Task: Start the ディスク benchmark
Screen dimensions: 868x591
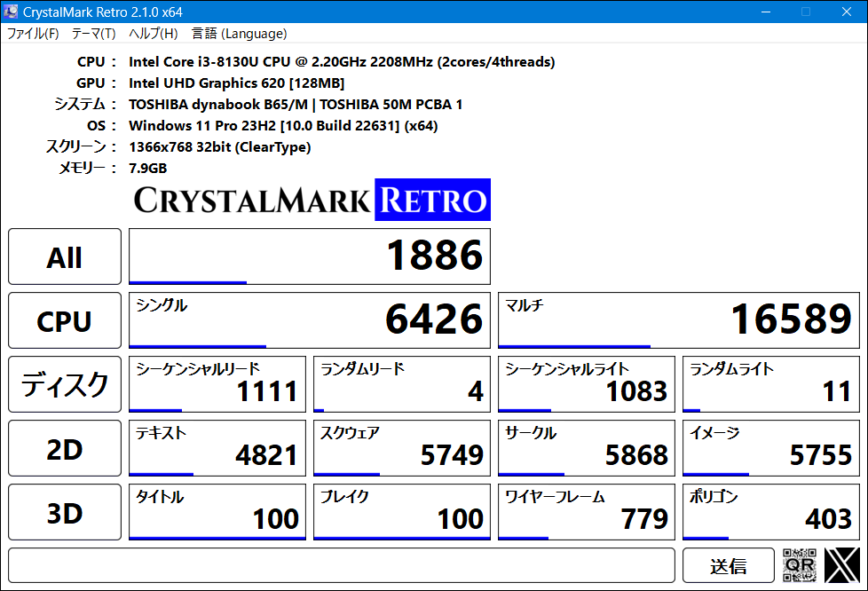Action: 65,384
